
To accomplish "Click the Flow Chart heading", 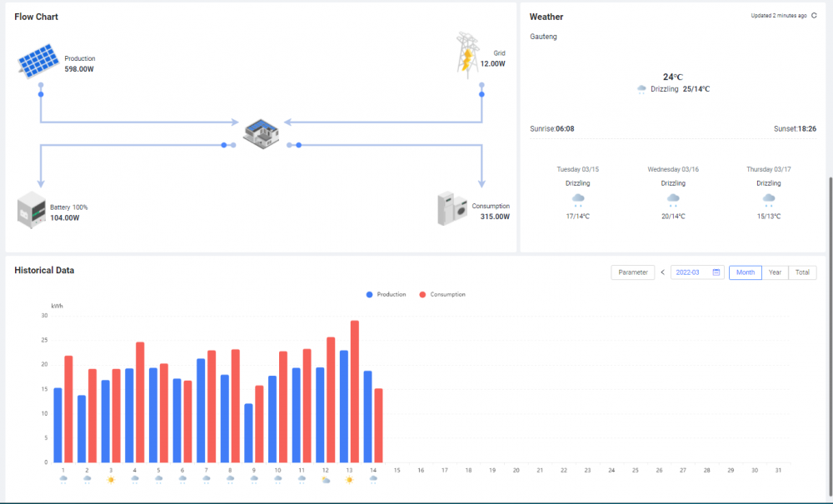I will click(36, 17).
